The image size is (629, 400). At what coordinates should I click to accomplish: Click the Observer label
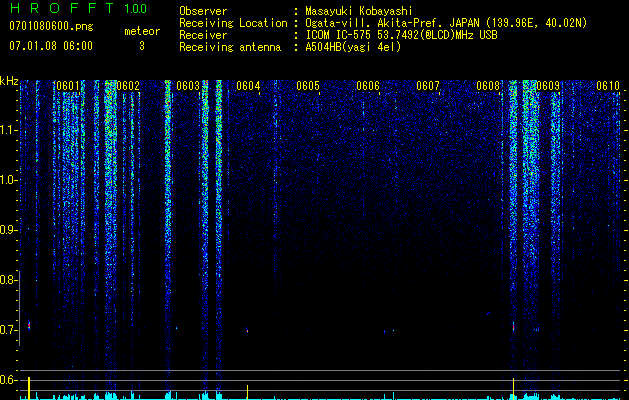[x=203, y=11]
